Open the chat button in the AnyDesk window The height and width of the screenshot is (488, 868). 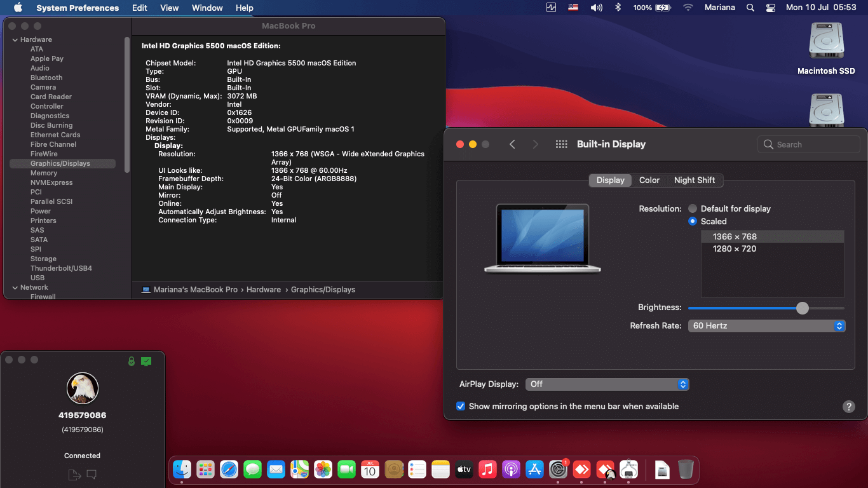click(92, 474)
